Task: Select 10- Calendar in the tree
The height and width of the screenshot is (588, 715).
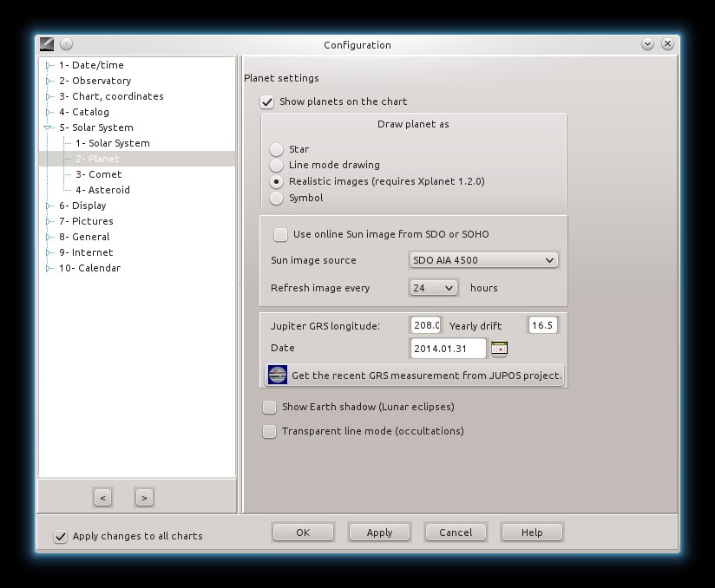Action: click(90, 268)
